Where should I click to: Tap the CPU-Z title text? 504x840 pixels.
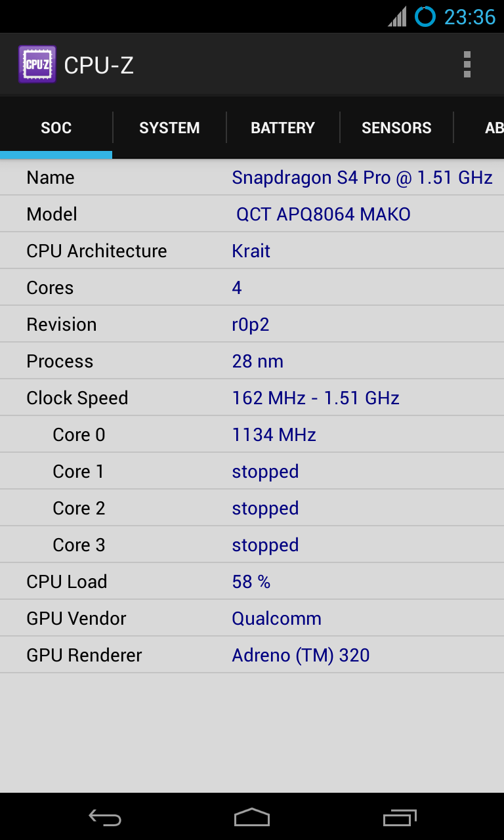coord(99,65)
